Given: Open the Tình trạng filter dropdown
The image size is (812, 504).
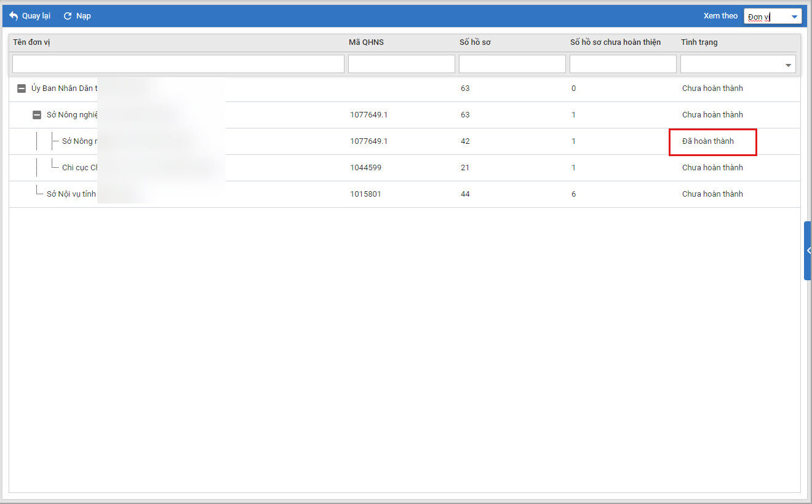Looking at the screenshot, I should pos(788,65).
